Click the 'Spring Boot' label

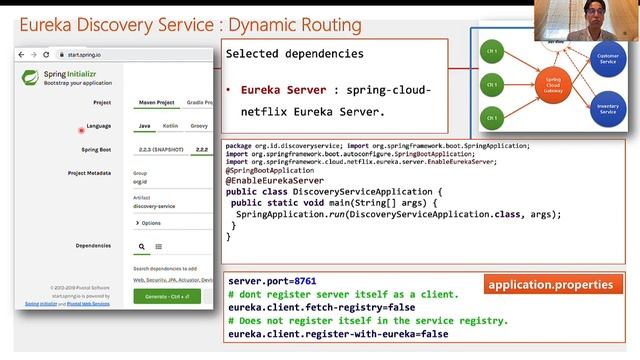coord(96,150)
